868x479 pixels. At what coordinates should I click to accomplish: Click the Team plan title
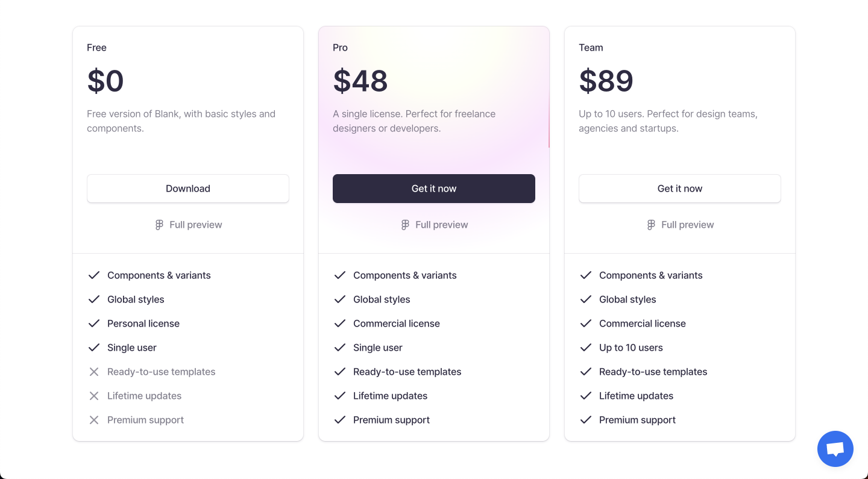point(591,48)
